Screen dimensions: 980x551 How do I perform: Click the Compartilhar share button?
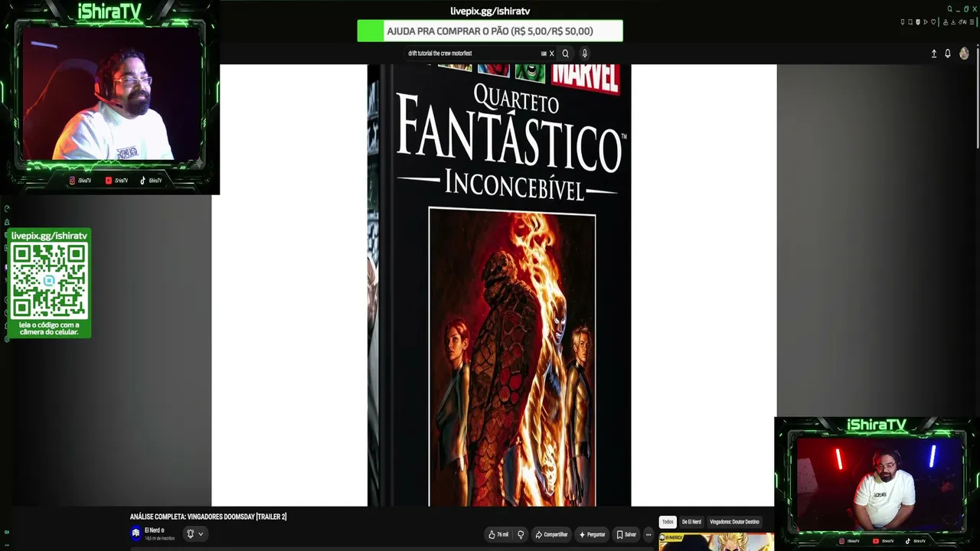pyautogui.click(x=551, y=535)
